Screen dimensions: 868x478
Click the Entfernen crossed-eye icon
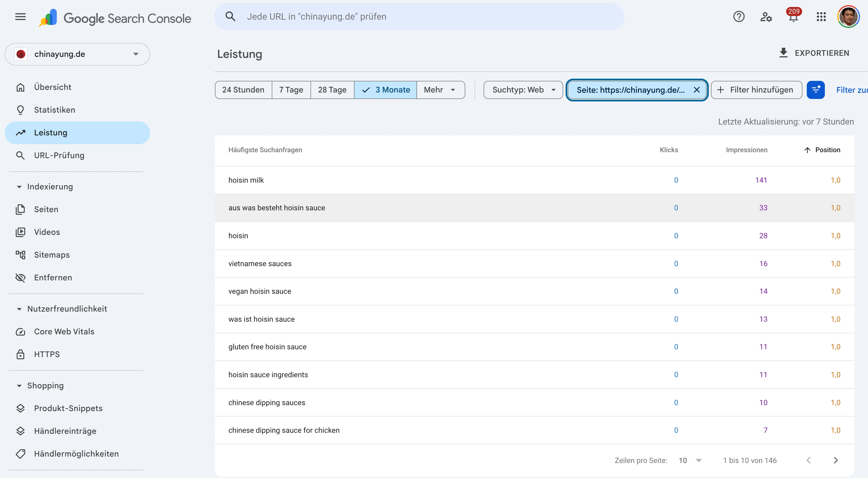tap(21, 277)
